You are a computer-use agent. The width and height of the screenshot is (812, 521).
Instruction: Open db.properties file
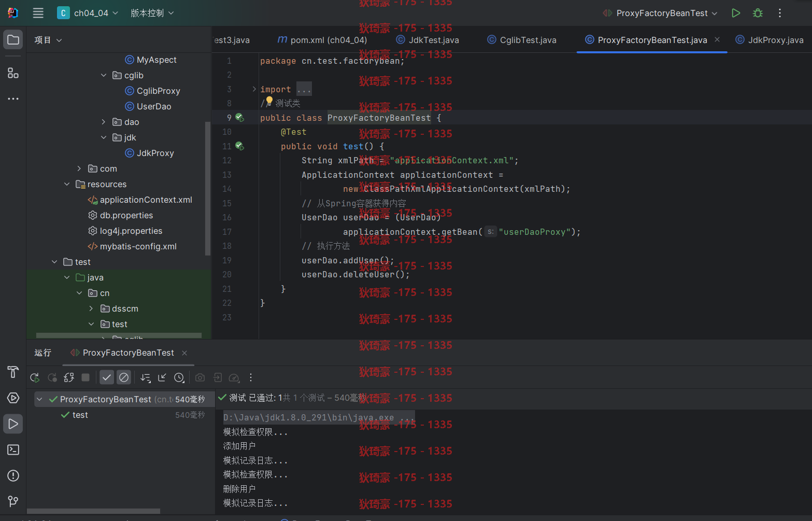121,215
